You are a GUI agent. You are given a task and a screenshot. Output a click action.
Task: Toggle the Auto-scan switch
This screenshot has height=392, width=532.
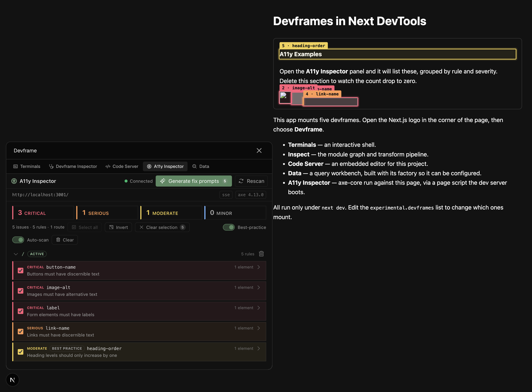(18, 240)
